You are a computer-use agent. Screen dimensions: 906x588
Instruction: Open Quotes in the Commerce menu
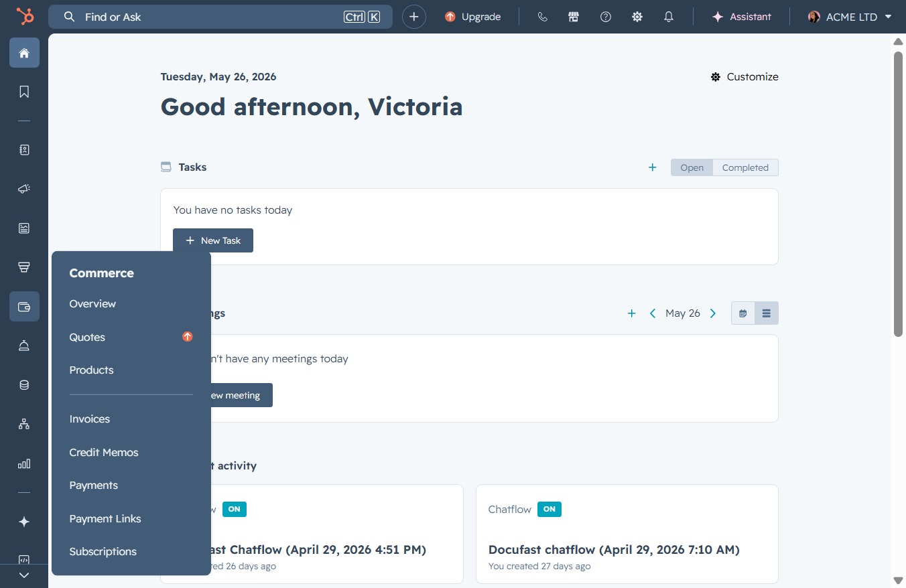pyautogui.click(x=87, y=338)
